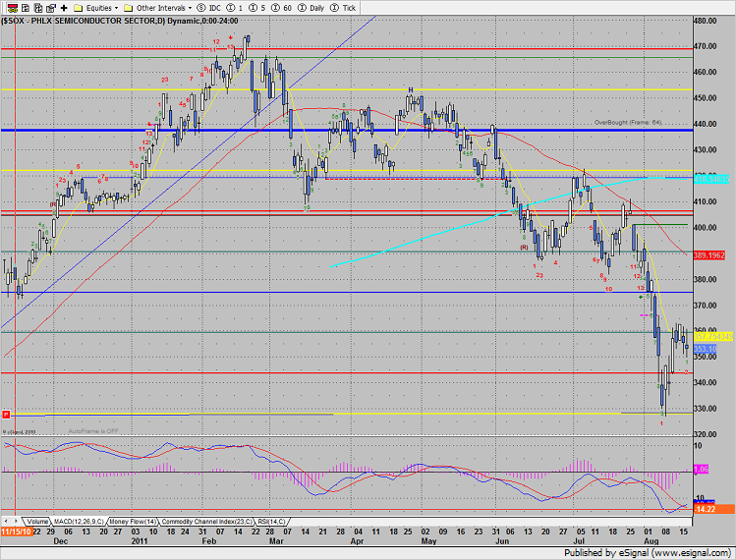
Task: Click the second toolbar page icon
Action: pos(26,8)
